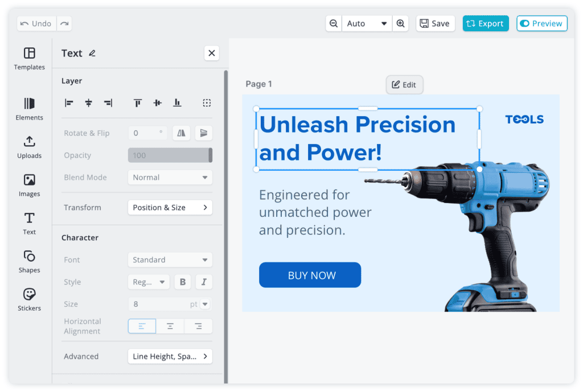Open the Font dropdown
This screenshot has height=392, width=583.
[170, 259]
